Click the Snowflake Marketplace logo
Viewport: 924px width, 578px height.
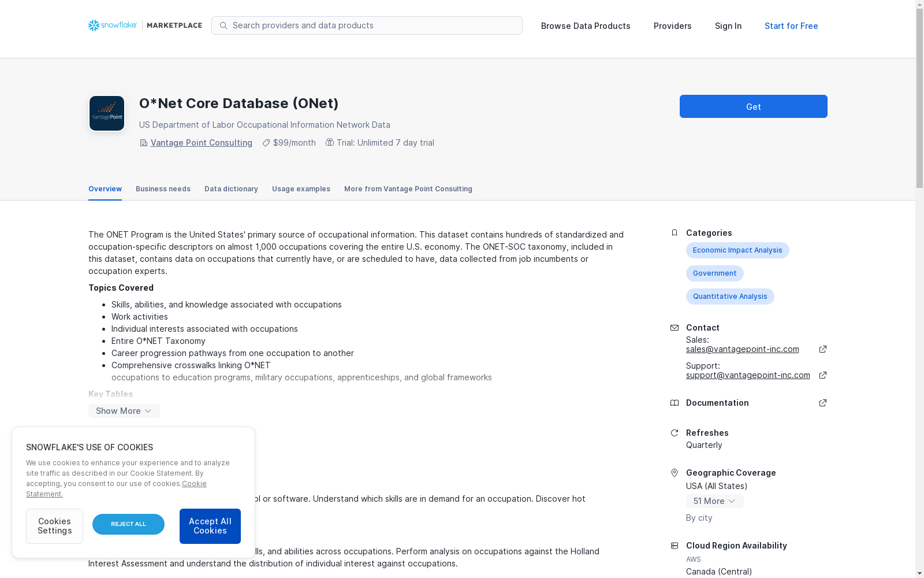(145, 25)
